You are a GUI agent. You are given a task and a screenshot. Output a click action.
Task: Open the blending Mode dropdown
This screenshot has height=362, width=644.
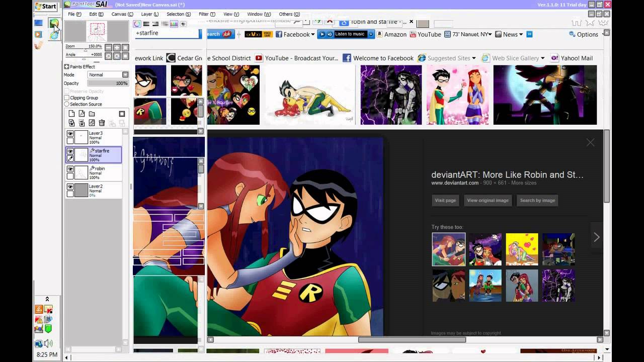click(x=125, y=74)
